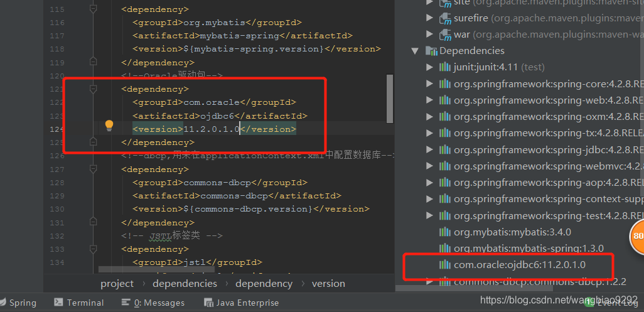Click the Java Enterprise tab icon
The height and width of the screenshot is (312, 644).
click(209, 303)
